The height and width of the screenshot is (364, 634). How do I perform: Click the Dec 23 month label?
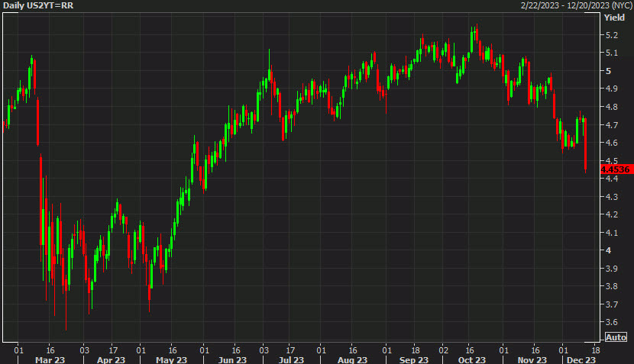click(x=581, y=359)
